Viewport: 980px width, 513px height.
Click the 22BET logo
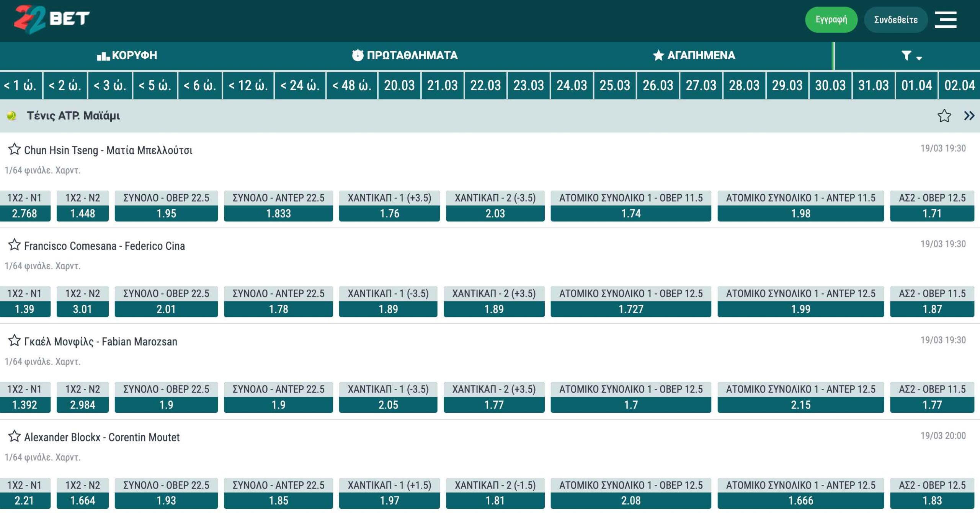pyautogui.click(x=52, y=18)
